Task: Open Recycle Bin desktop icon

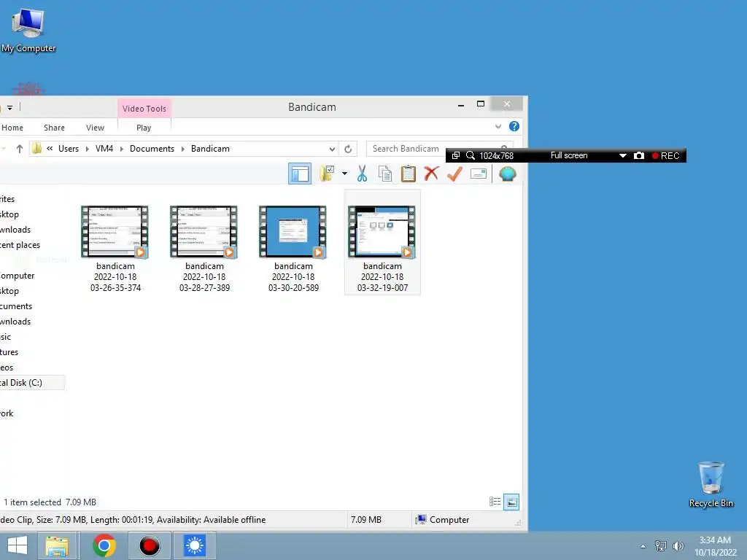Action: (711, 484)
